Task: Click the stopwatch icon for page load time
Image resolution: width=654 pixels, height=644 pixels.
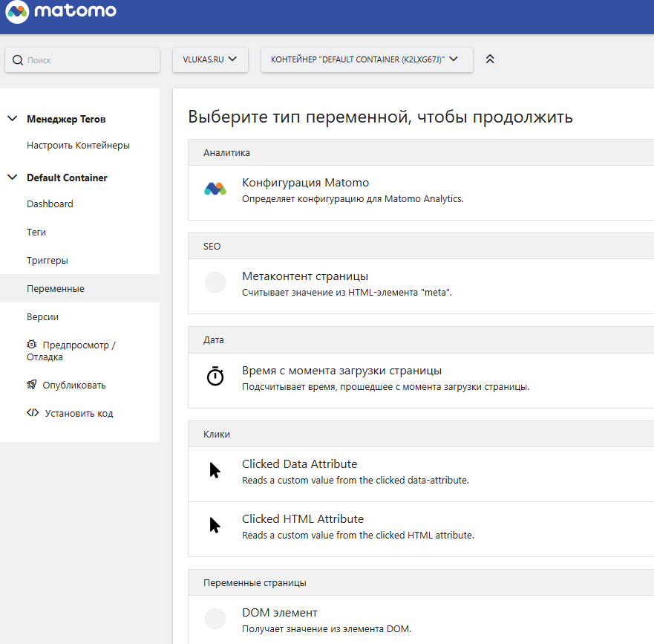Action: click(215, 377)
